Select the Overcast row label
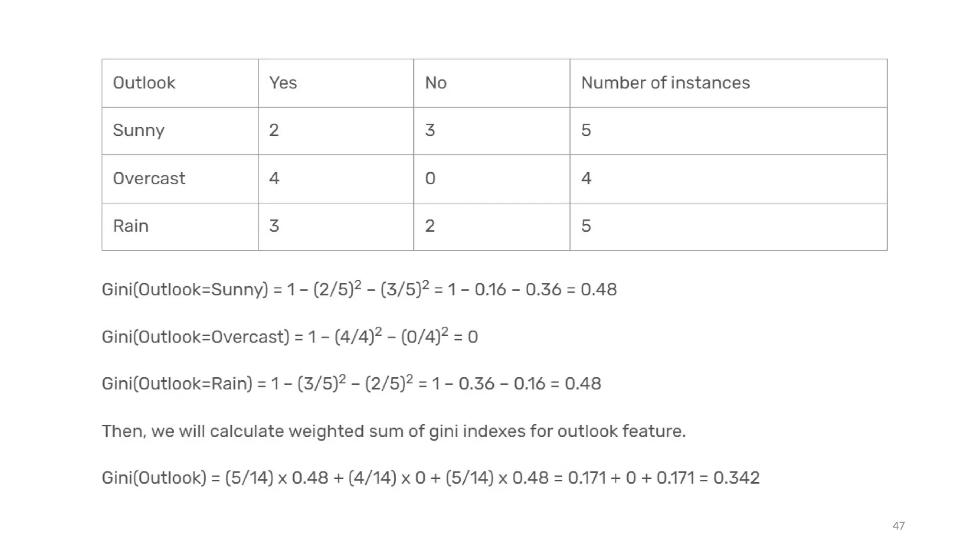Viewport: 980px width, 551px height. pos(180,178)
